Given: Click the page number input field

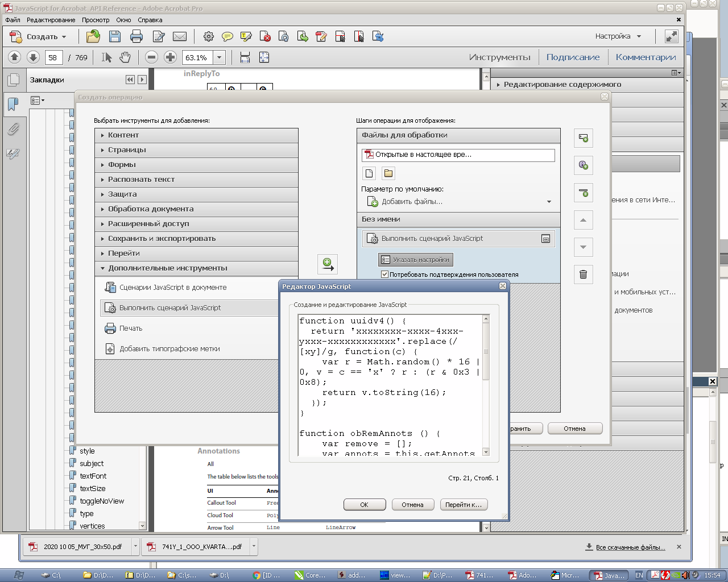Looking at the screenshot, I should point(53,57).
